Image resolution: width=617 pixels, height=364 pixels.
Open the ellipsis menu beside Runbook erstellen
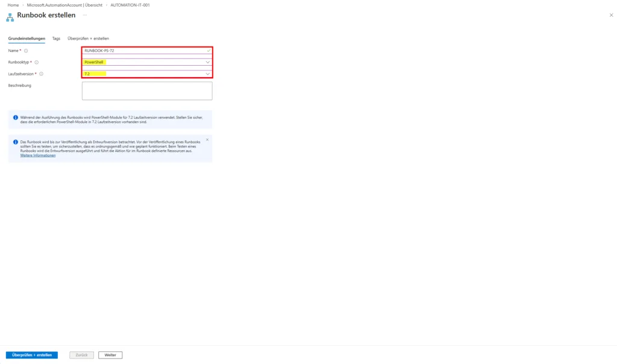pyautogui.click(x=84, y=15)
